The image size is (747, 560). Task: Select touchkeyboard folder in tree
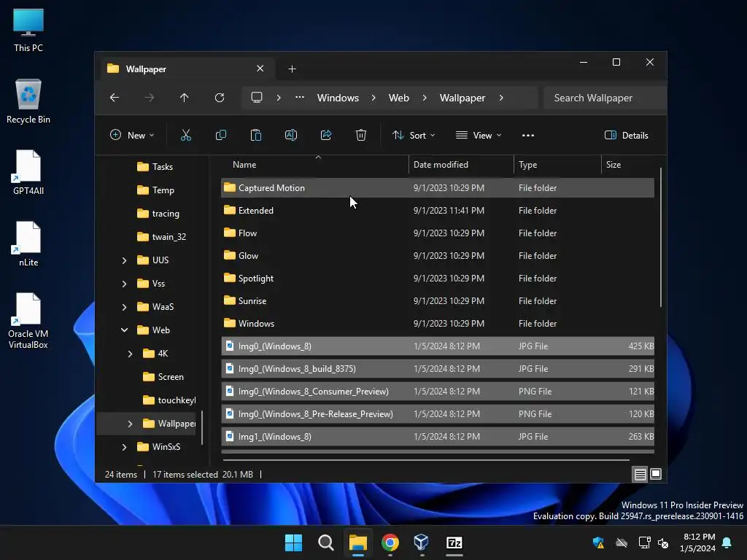(x=169, y=400)
